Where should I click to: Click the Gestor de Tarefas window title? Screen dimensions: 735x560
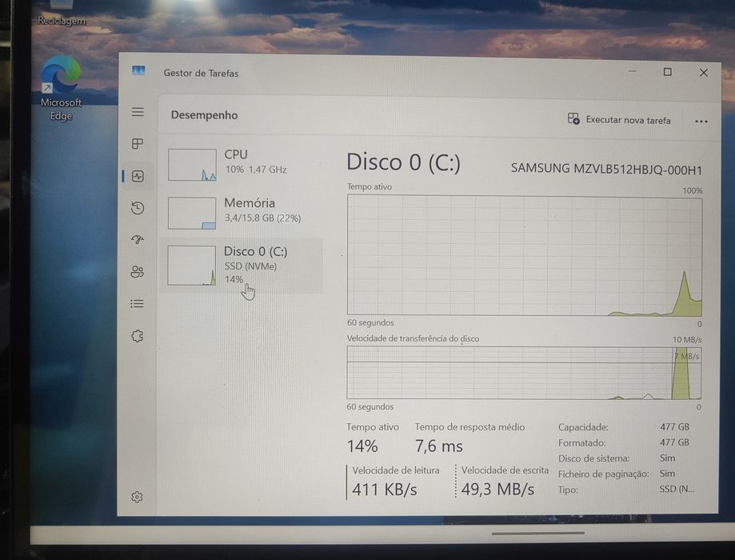point(201,73)
